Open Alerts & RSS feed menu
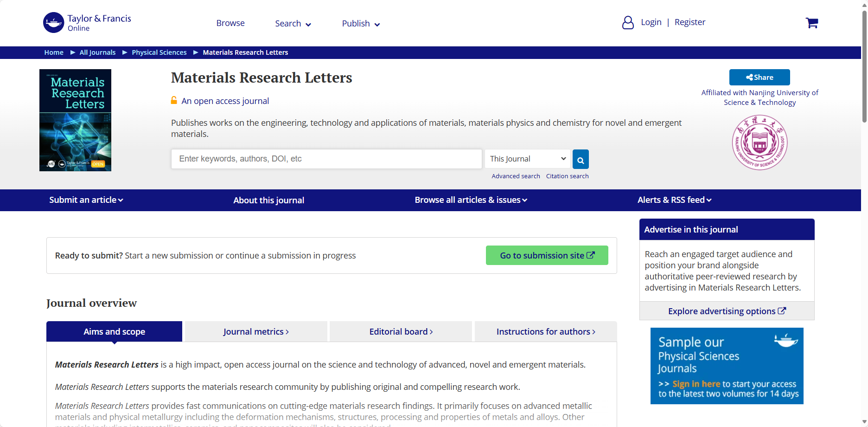Image resolution: width=868 pixels, height=427 pixels. (x=674, y=200)
